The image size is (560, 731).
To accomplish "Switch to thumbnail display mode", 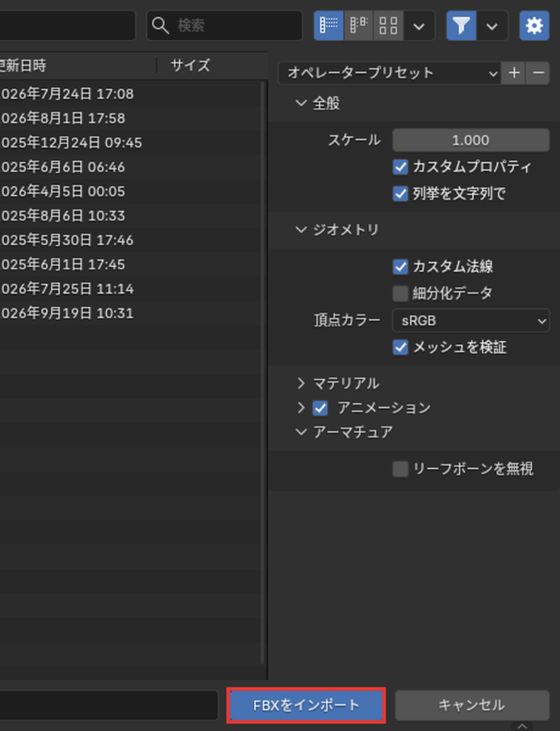I will [x=388, y=25].
